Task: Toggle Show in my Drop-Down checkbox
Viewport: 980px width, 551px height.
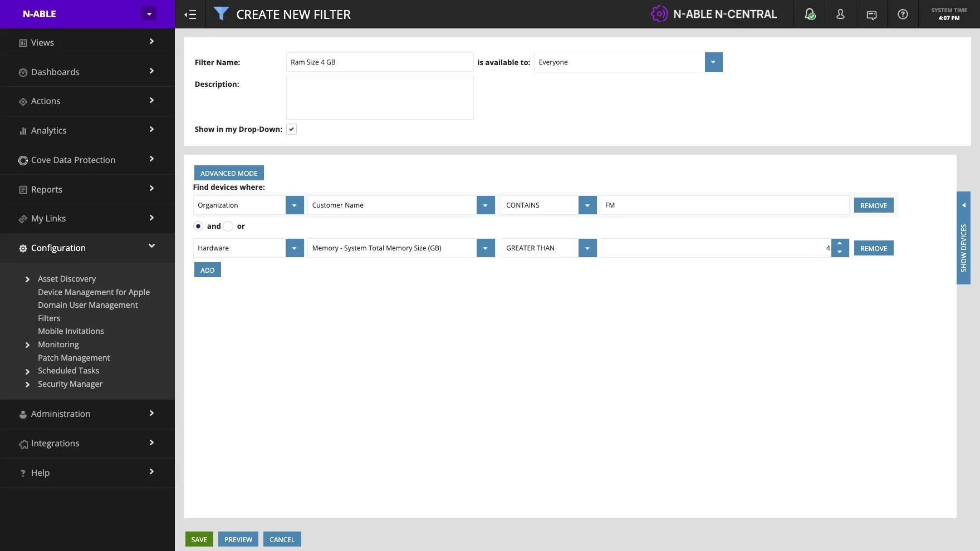Action: (x=291, y=129)
